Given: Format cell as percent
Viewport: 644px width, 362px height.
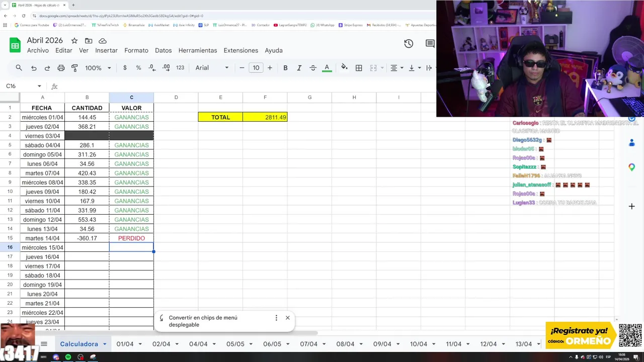Looking at the screenshot, I should point(138,68).
